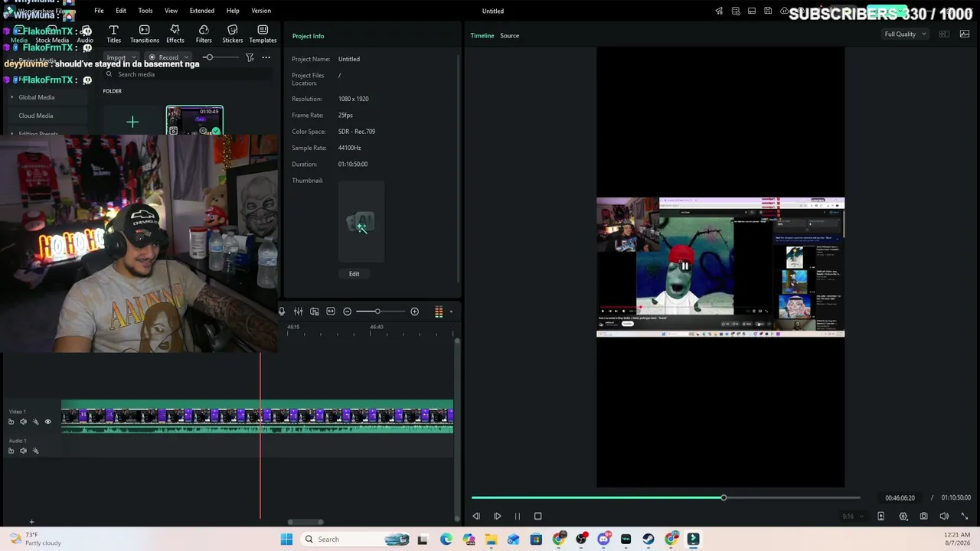
Task: Mute the Video 1 track
Action: (x=23, y=422)
